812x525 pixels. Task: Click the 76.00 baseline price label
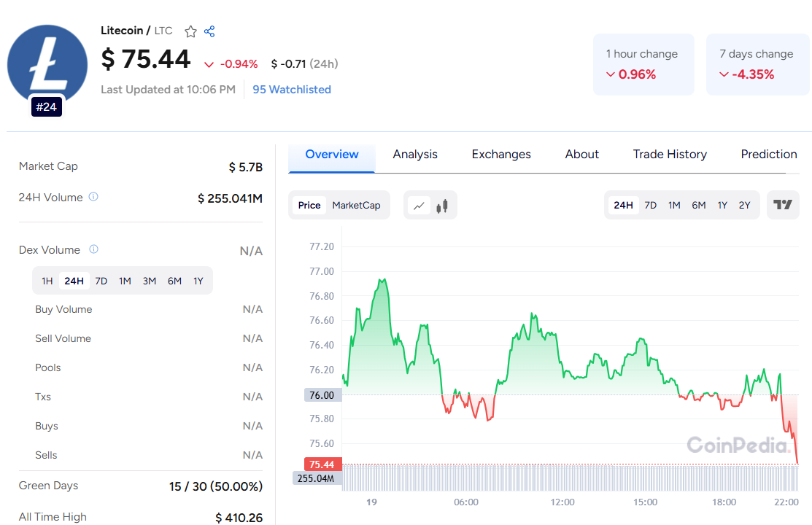[322, 395]
